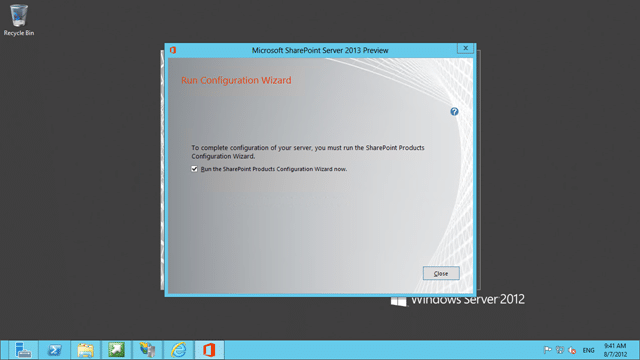The width and height of the screenshot is (640, 360).
Task: Switch input language via ENG indicator
Action: tap(588, 350)
